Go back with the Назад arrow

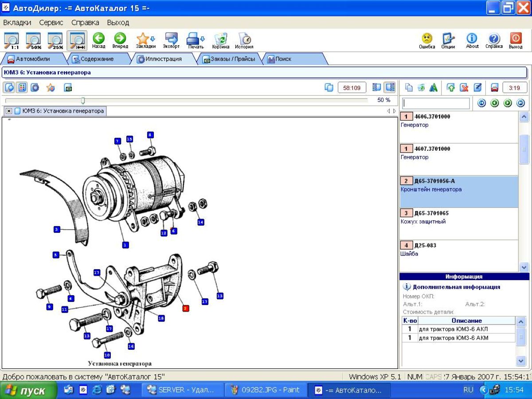click(x=98, y=40)
